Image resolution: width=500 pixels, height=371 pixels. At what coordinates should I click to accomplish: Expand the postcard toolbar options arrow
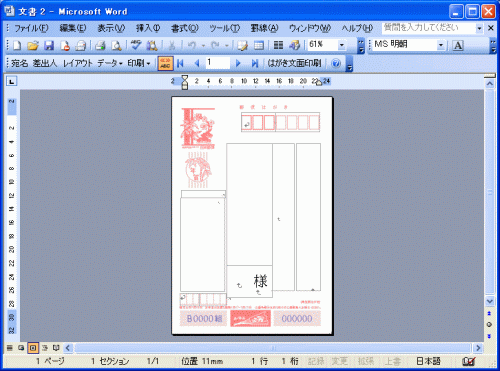(349, 64)
